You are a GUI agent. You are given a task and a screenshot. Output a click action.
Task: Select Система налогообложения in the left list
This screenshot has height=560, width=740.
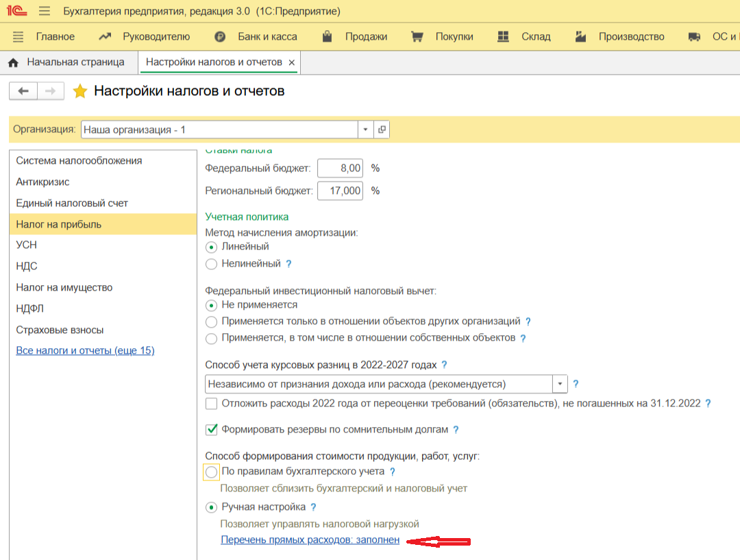point(103,160)
